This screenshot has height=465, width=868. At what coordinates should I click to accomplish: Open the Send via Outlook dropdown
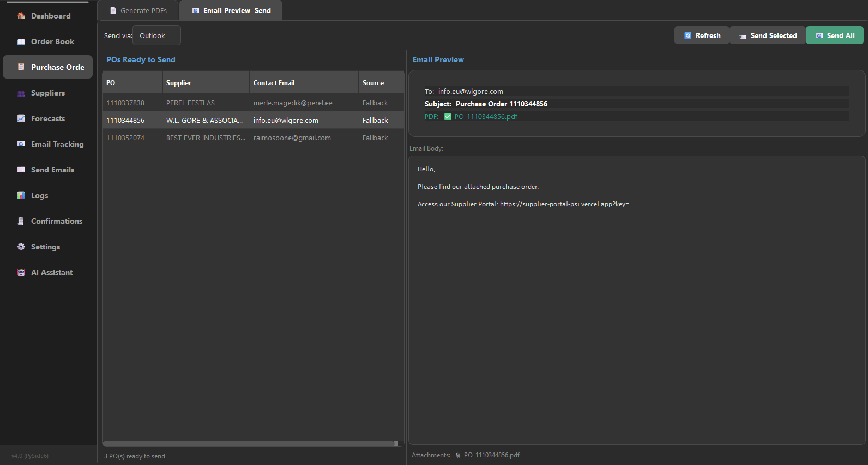pos(156,35)
